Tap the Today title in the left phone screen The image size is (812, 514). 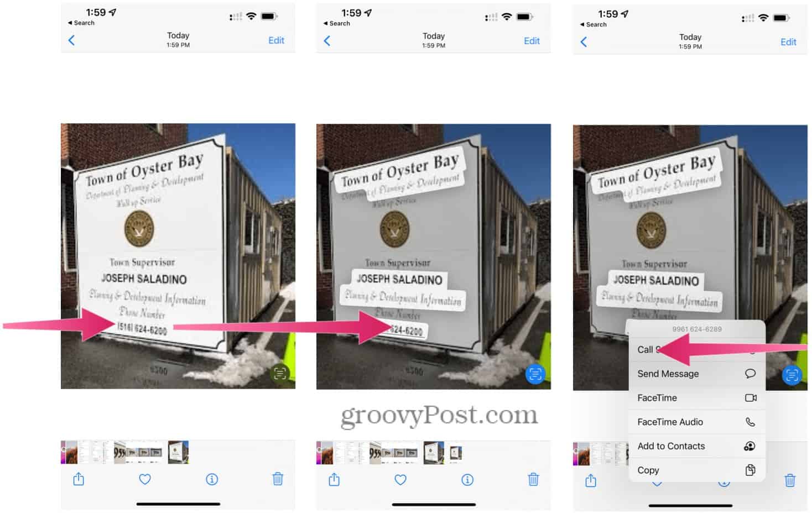[x=178, y=35]
